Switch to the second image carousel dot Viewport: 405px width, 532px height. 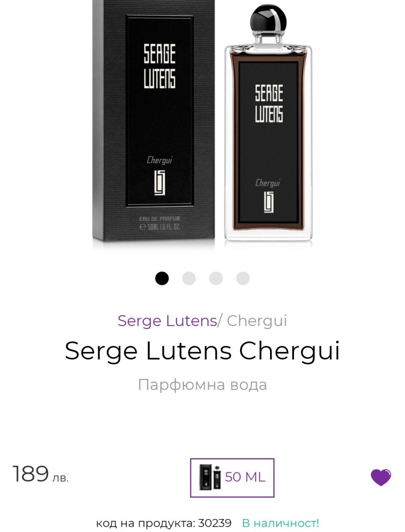[189, 278]
